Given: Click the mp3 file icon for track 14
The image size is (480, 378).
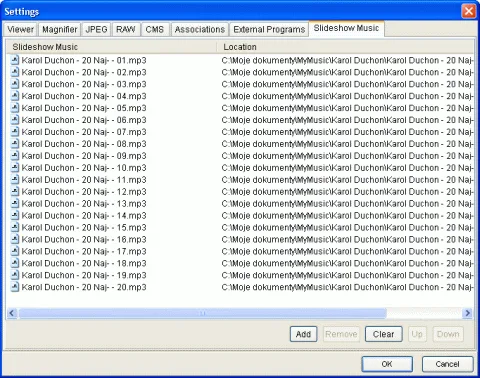Looking at the screenshot, I should (x=15, y=216).
